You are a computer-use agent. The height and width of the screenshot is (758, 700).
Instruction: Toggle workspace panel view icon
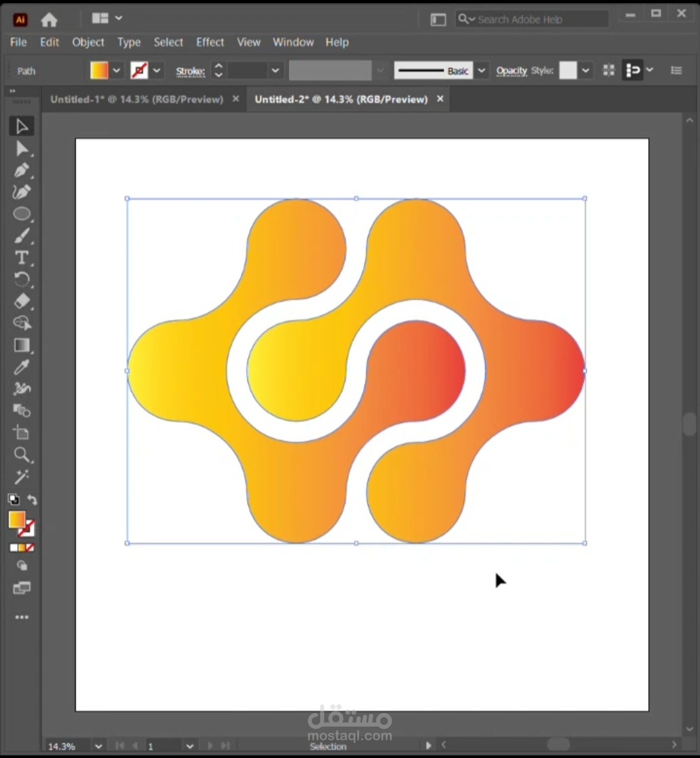coord(437,19)
